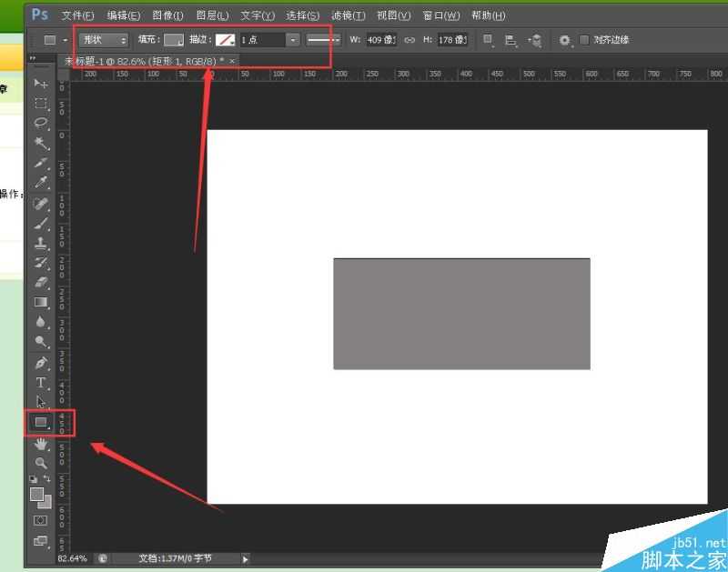
Task: Select the Rectangle shape tool
Action: pos(41,423)
